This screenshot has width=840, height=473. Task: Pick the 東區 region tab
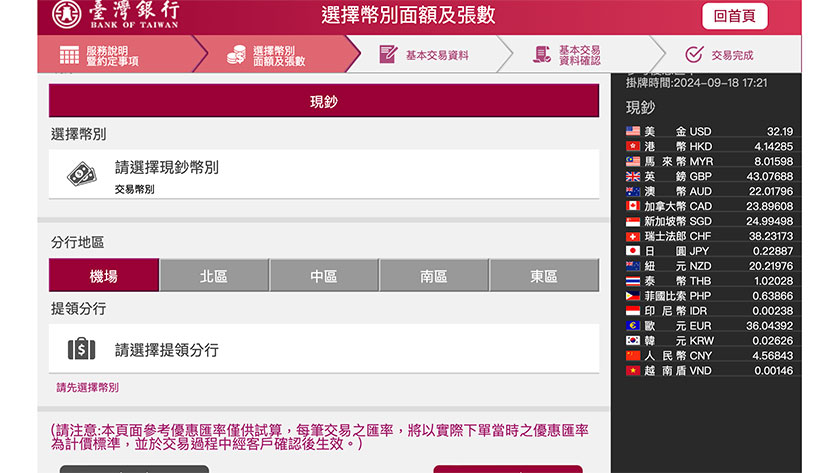544,276
